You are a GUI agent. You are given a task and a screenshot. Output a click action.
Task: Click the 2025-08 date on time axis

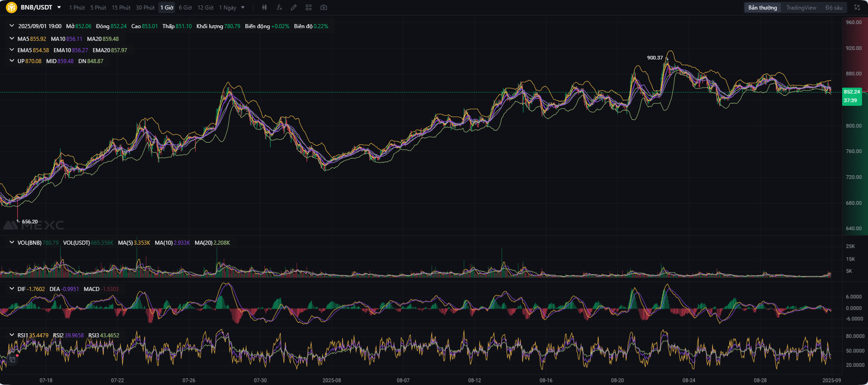pos(332,380)
